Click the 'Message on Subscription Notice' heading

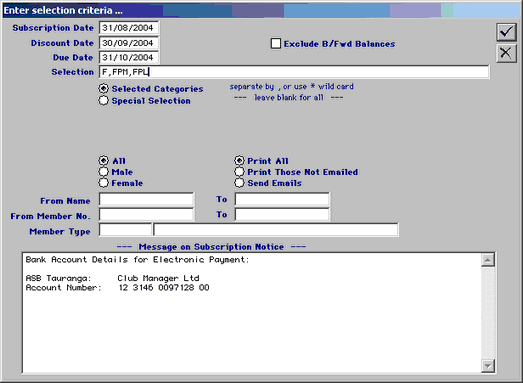pyautogui.click(x=211, y=247)
